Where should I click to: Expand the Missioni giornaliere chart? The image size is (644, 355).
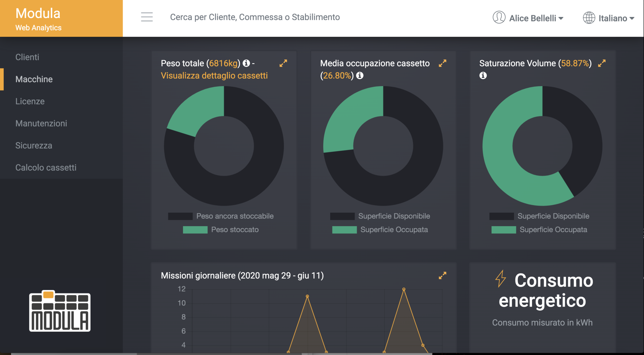tap(442, 276)
